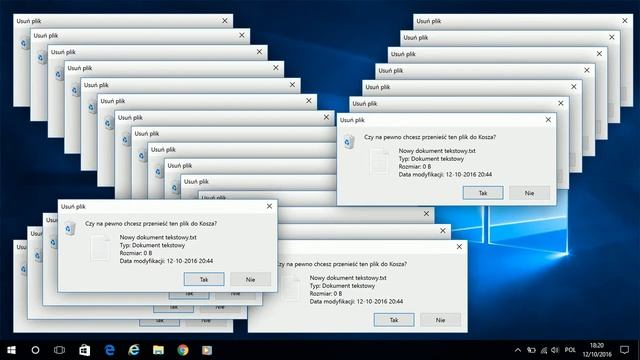
Task: Launch the Windows Store from taskbar
Action: click(x=84, y=350)
